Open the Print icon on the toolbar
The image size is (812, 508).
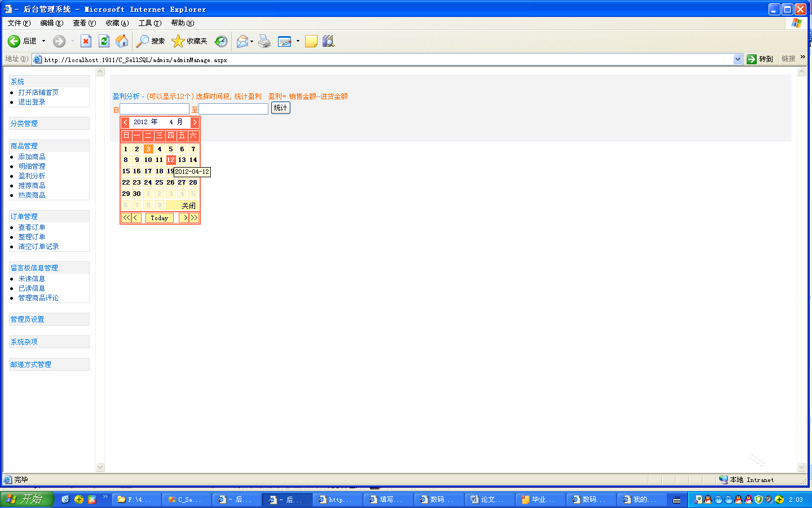tap(264, 41)
